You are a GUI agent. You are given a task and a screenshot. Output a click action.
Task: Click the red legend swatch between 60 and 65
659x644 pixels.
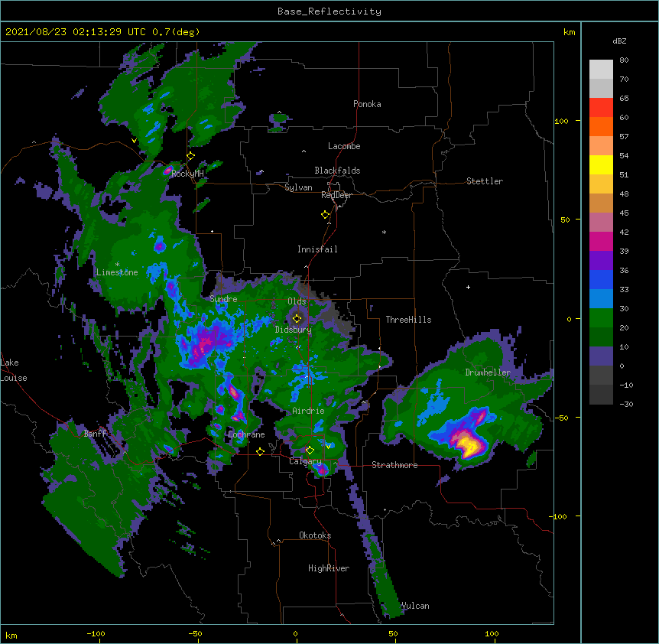(601, 108)
